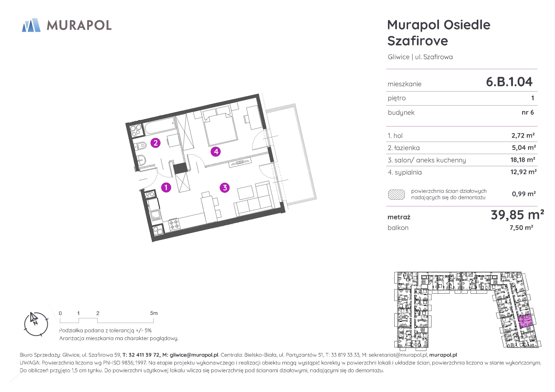Screen dimensions: 555x392
Task: Click the '5m' scale label
Action: click(154, 313)
